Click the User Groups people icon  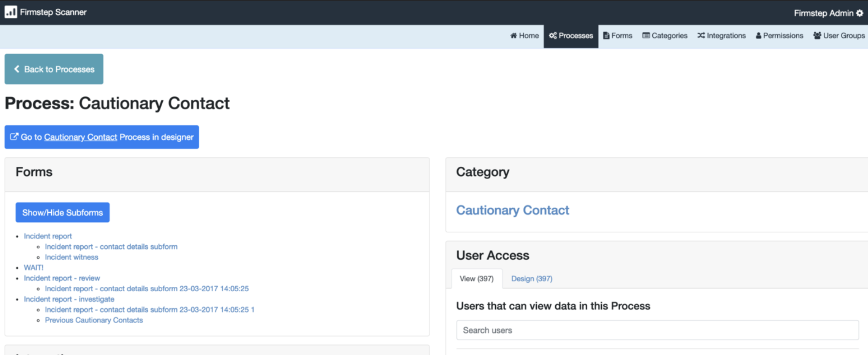pyautogui.click(x=817, y=36)
